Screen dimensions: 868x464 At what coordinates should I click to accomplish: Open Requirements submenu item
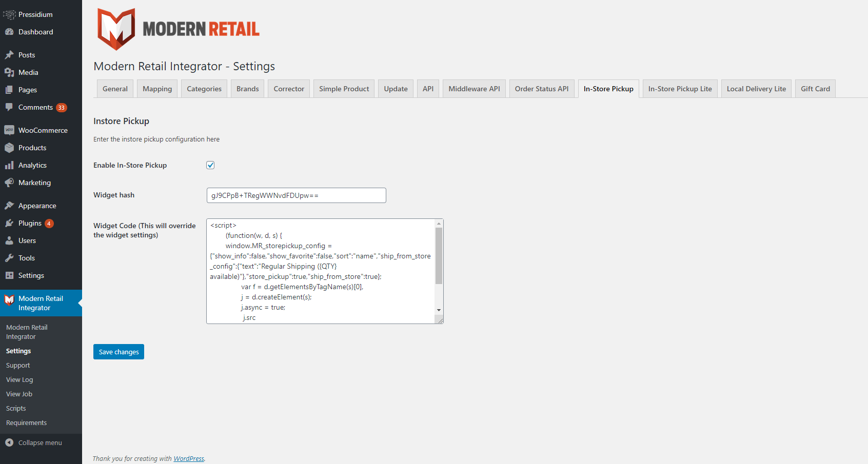pos(26,423)
